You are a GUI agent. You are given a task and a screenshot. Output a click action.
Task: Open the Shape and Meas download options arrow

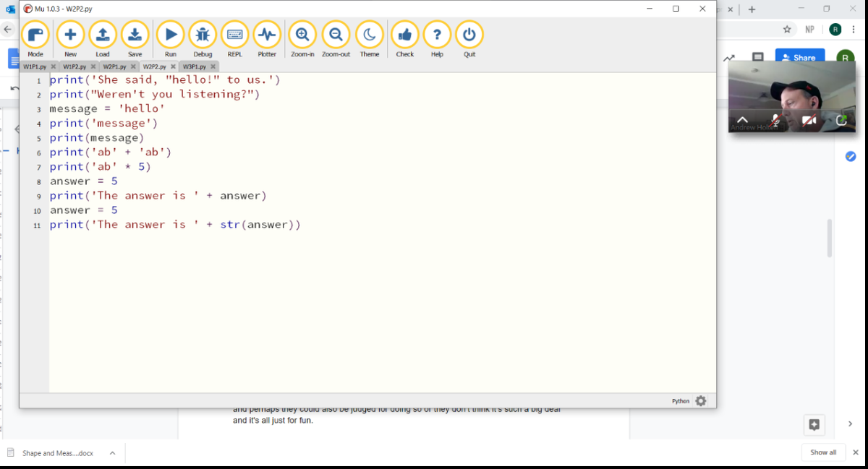[x=112, y=453]
